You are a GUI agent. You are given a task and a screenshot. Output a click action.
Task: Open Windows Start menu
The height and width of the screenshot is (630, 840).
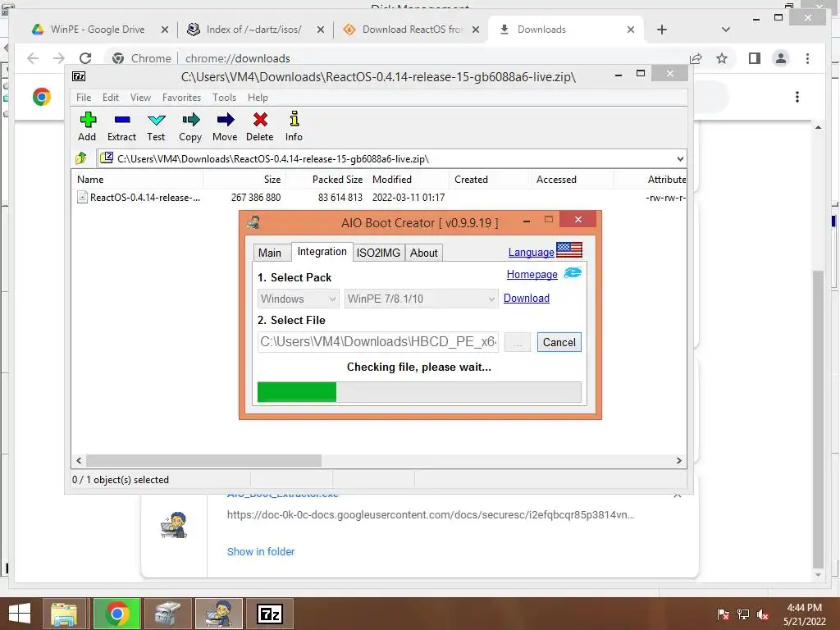point(20,614)
